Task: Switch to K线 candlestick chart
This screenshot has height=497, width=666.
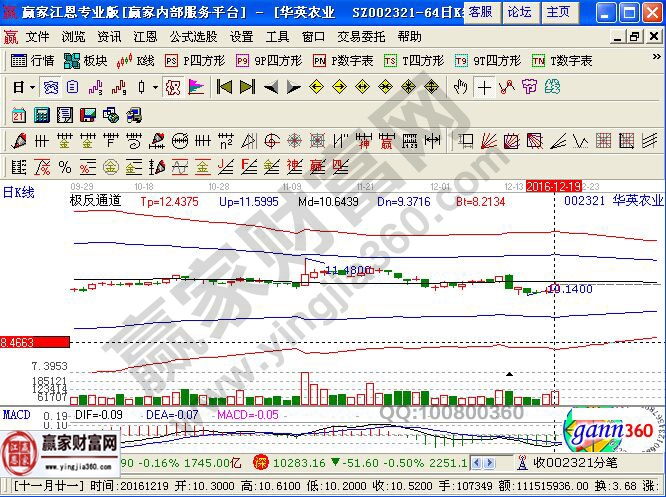Action: click(x=135, y=61)
